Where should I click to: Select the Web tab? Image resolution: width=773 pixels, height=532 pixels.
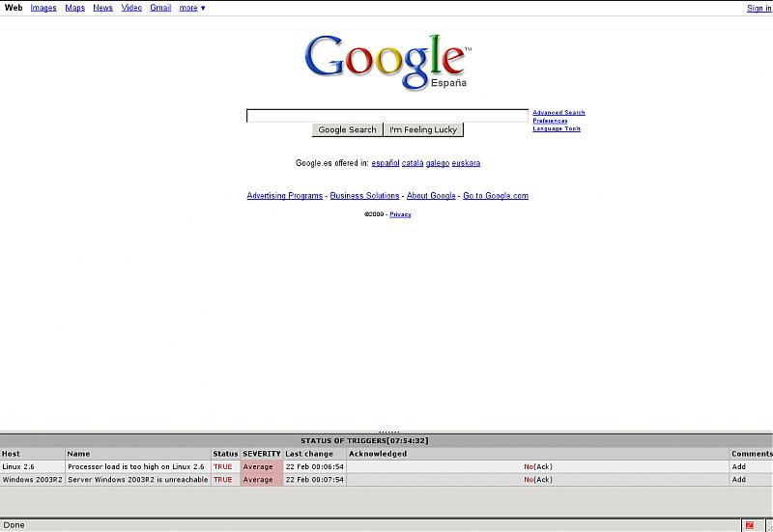(14, 8)
